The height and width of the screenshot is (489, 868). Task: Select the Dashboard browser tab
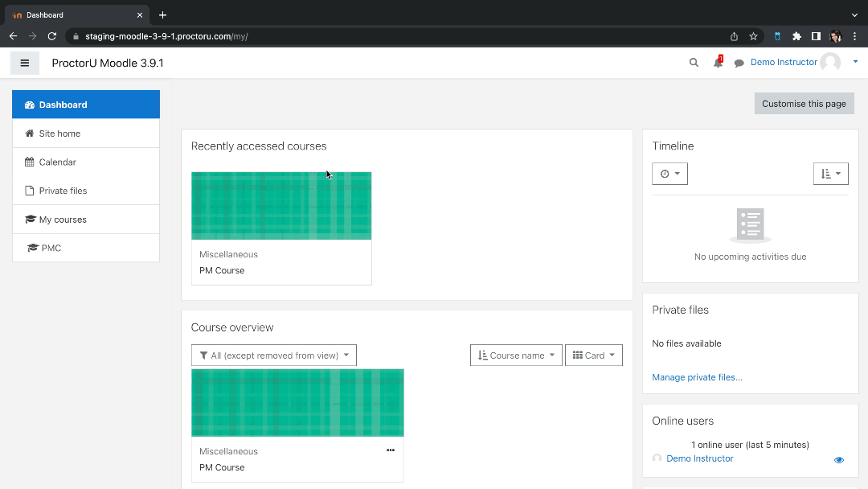pyautogui.click(x=77, y=15)
